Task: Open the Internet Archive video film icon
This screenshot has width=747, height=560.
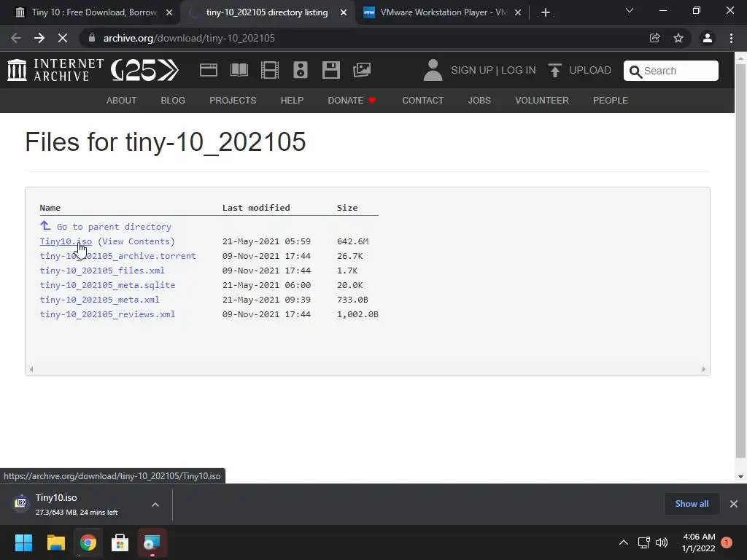Action: point(270,70)
